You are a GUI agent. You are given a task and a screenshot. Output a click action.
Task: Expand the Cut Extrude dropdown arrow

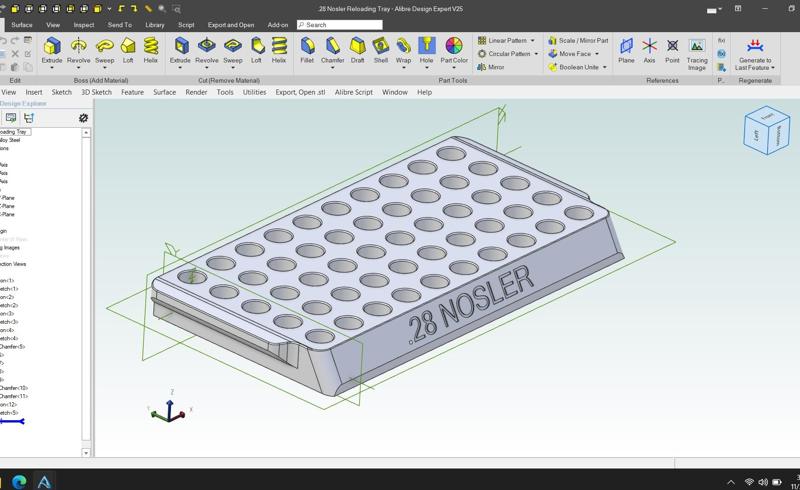pos(180,68)
